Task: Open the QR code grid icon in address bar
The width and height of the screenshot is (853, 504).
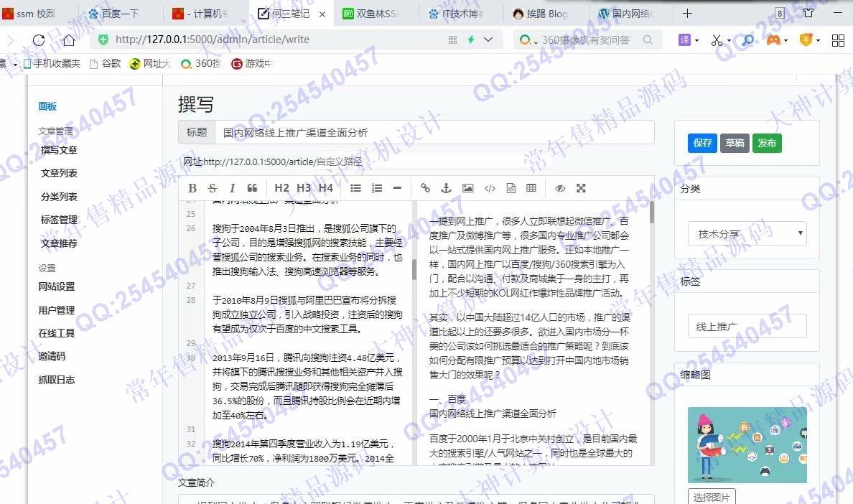Action: 452,39
